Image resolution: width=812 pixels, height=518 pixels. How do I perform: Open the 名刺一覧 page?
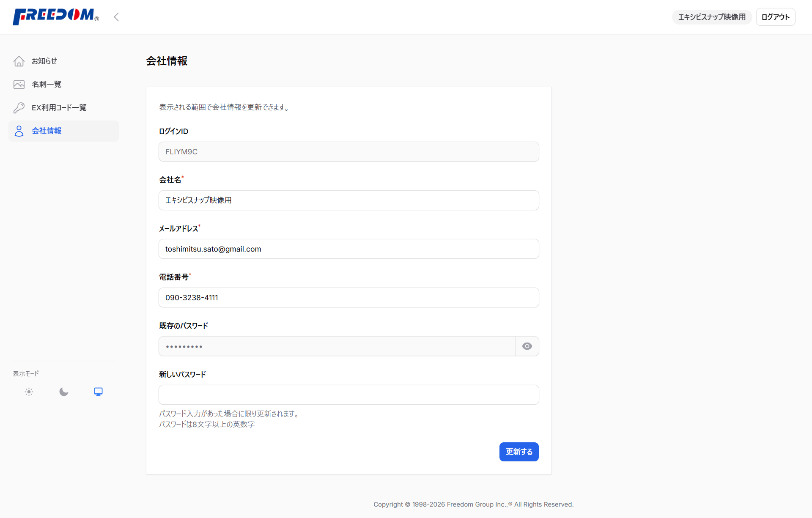tap(63, 85)
